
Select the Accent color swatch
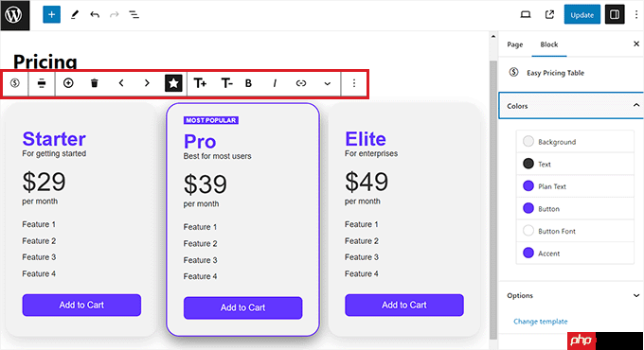click(528, 254)
